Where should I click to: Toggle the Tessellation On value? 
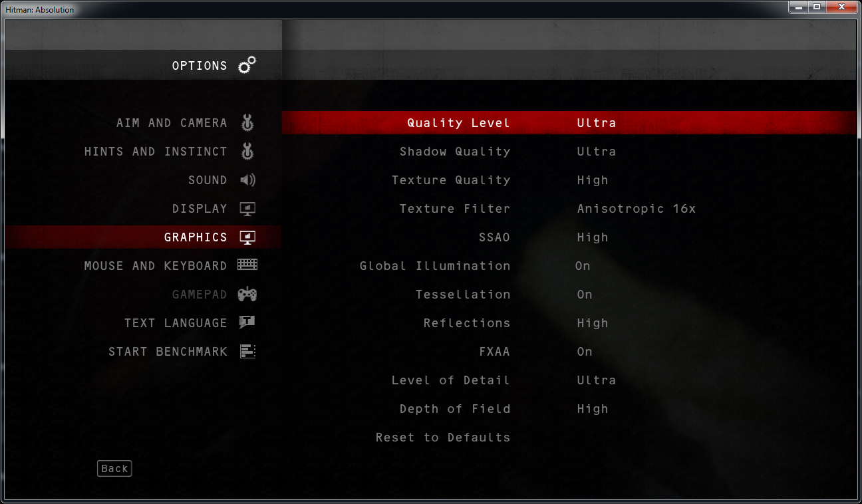(585, 295)
